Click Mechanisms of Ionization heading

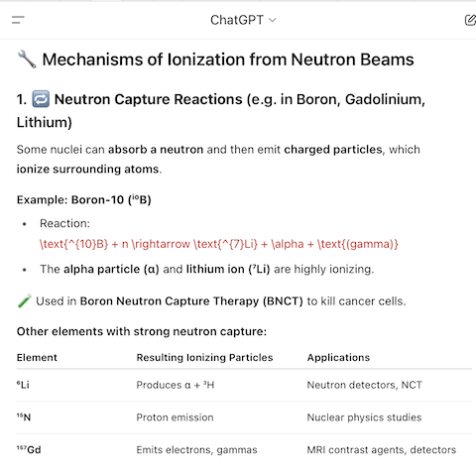coord(228,59)
